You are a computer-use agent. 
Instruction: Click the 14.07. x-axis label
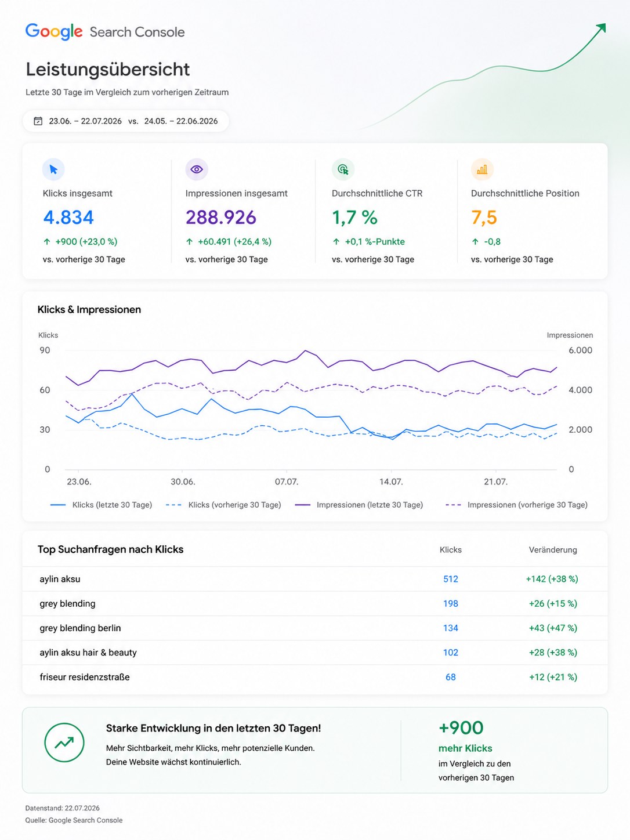(x=391, y=482)
